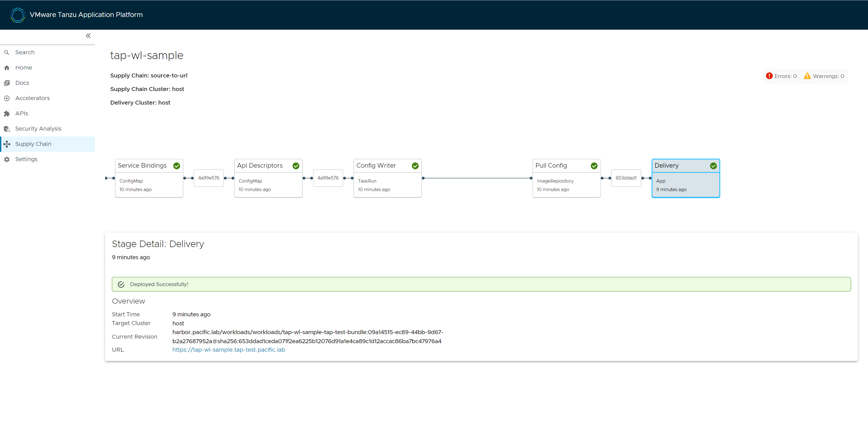Open Home from the sidebar
This screenshot has width=868, height=439.
[x=23, y=68]
